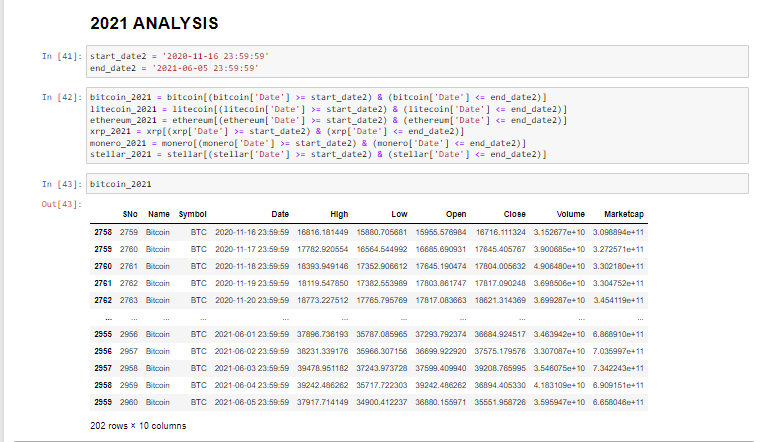Click the 202 rows × 10 columns summary
This screenshot has height=442, width=764.
click(x=138, y=426)
